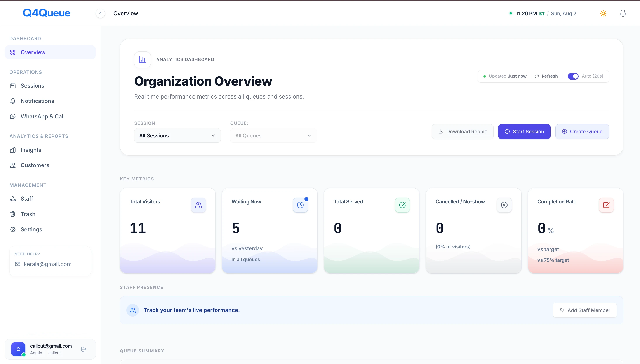This screenshot has width=640, height=364.
Task: Click the kerala@gmail.com help email
Action: tap(47, 264)
